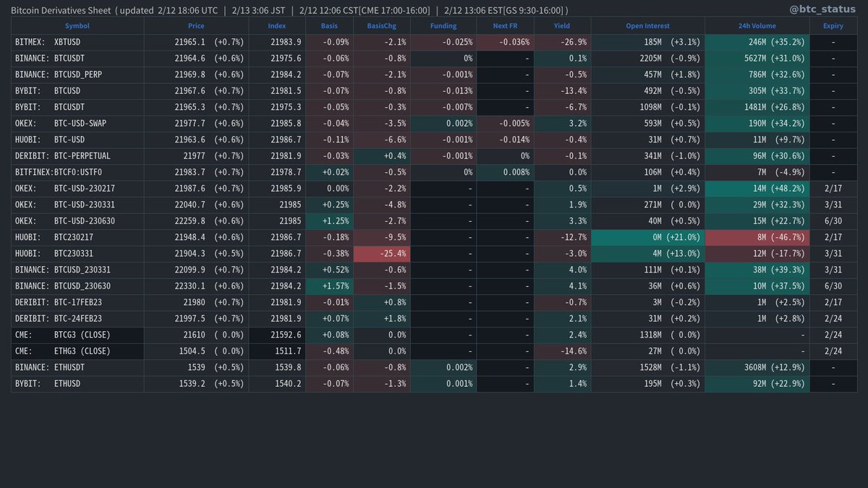This screenshot has height=488, width=868.
Task: Select the DERIBIT: BTC-17FEB23 symbol cell
Action: [x=77, y=302]
